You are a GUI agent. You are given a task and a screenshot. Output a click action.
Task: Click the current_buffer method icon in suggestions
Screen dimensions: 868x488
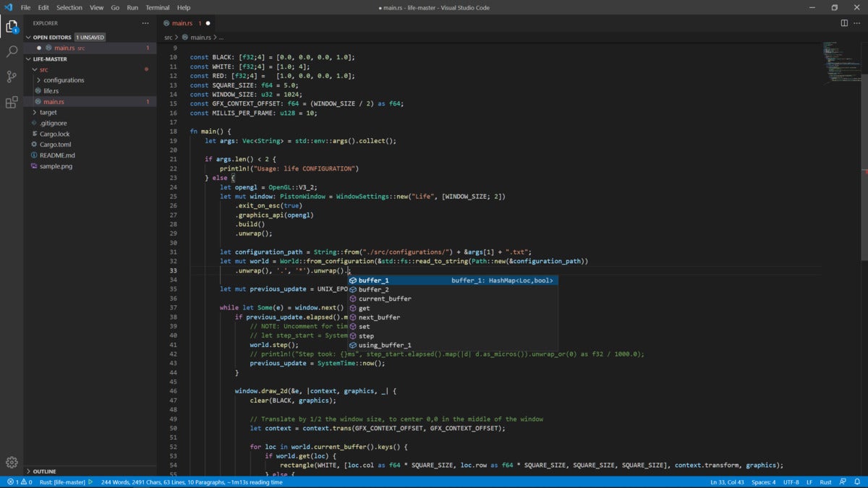point(353,299)
